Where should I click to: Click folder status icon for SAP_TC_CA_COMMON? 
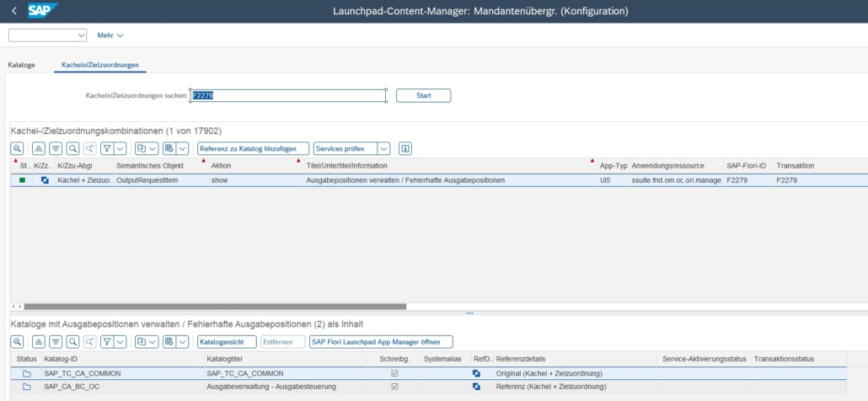[26, 373]
